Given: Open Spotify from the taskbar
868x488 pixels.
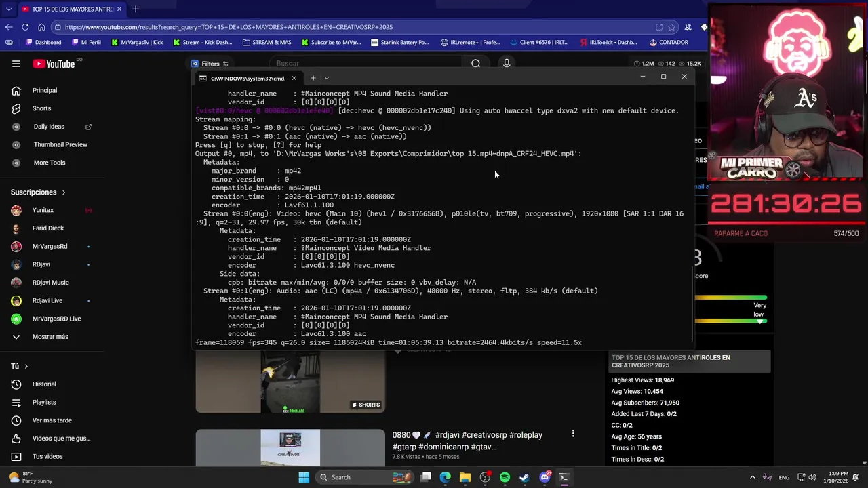Looking at the screenshot, I should pyautogui.click(x=505, y=477).
